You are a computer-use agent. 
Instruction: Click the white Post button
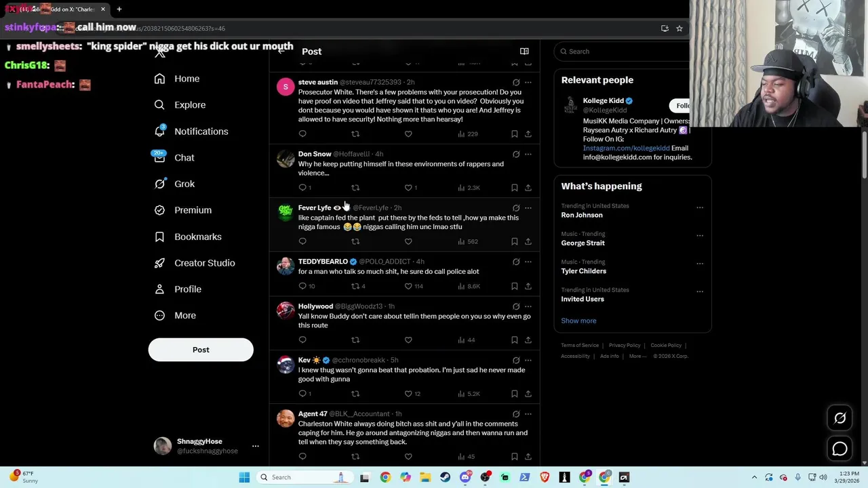[x=201, y=350]
